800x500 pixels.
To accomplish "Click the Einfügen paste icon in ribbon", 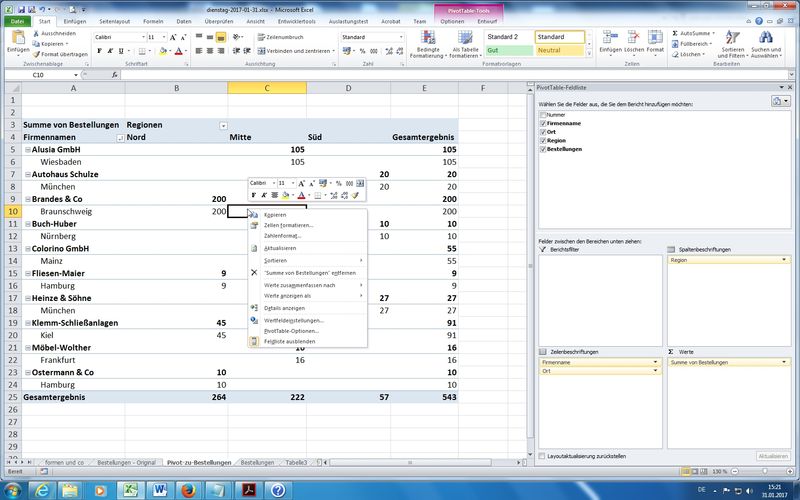I will point(17,37).
